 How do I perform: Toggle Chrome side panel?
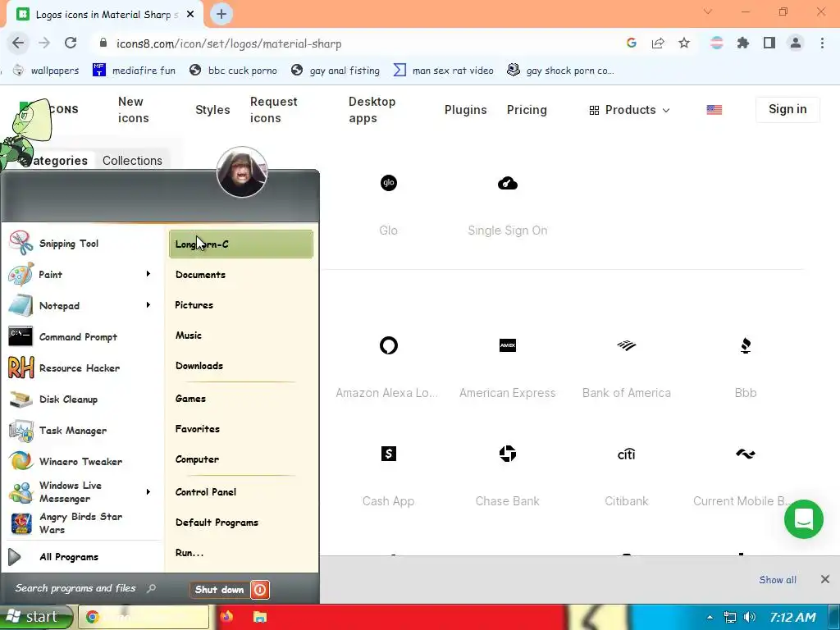(x=769, y=43)
